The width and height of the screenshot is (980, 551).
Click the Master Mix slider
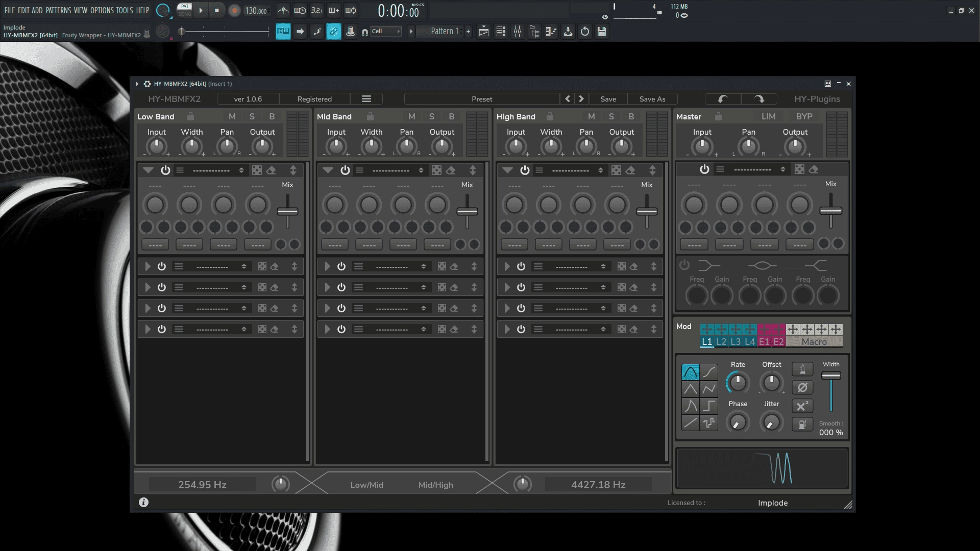point(830,210)
